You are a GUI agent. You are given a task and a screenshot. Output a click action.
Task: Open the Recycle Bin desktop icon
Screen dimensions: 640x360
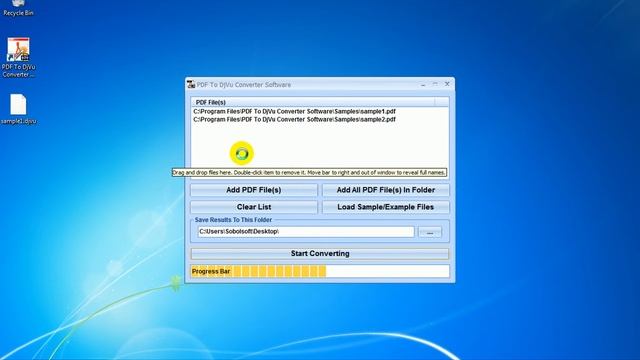click(18, 8)
